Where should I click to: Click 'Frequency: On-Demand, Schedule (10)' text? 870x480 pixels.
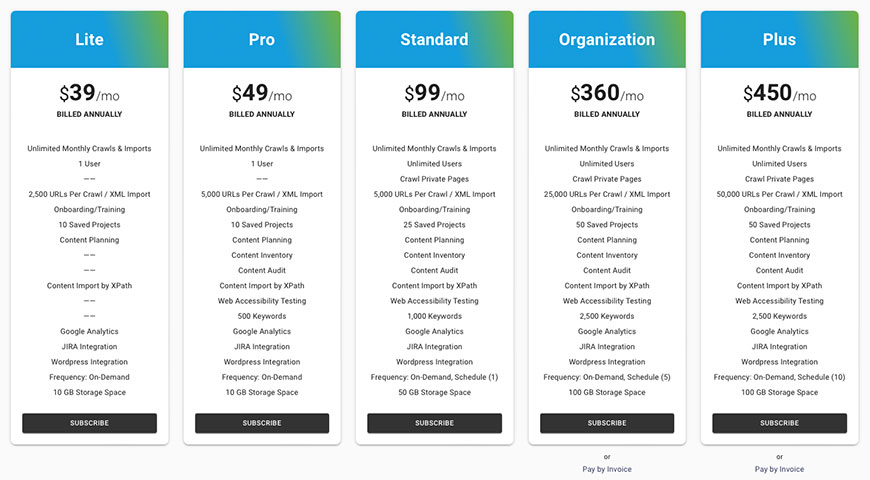[x=779, y=377]
